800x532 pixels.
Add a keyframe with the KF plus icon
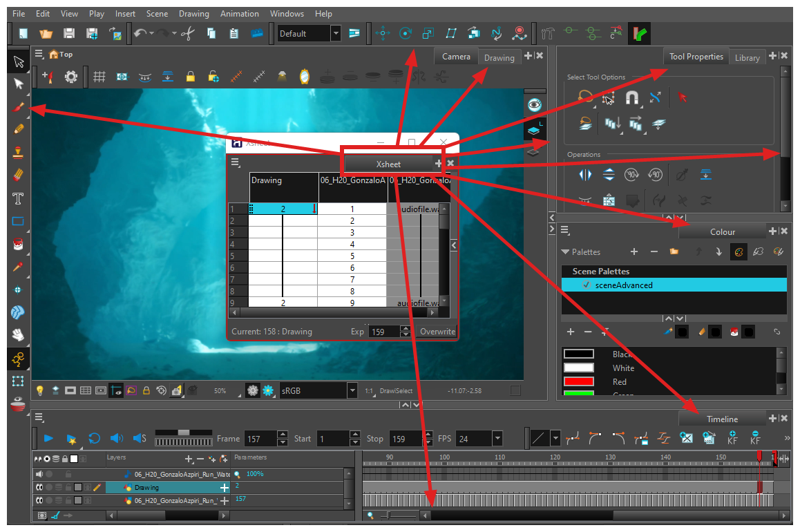click(732, 438)
